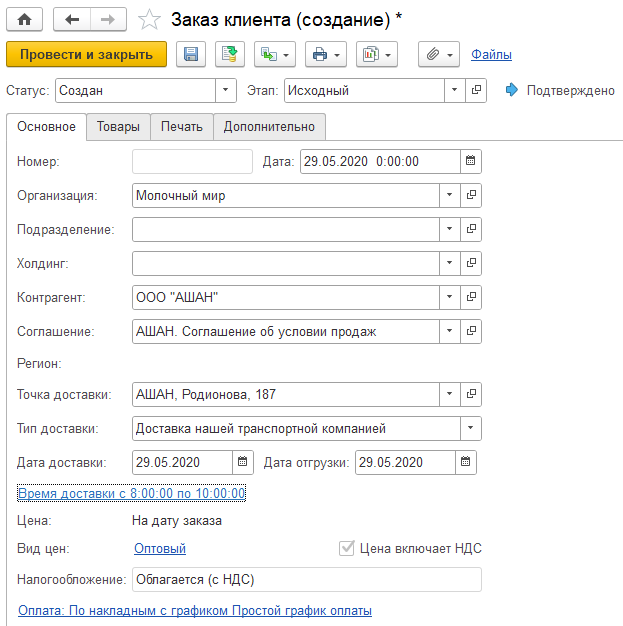Expand the Статус dropdown
The image size is (623, 626).
pos(226,90)
